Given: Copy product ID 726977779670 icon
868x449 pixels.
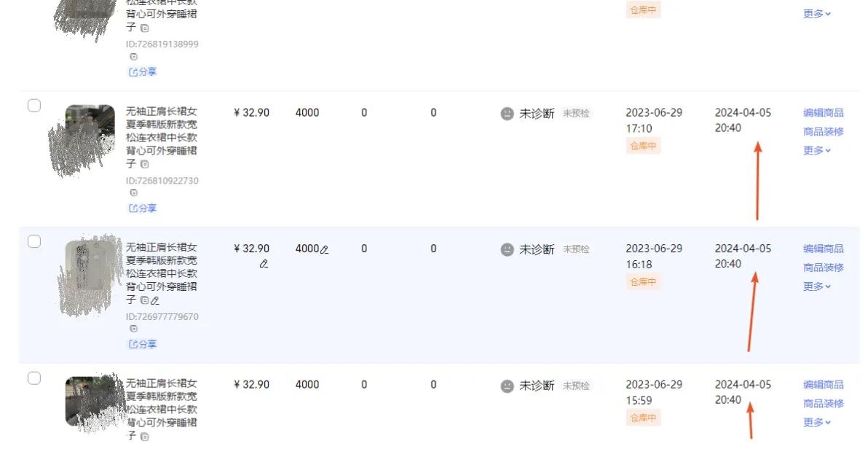Looking at the screenshot, I should (x=133, y=329).
